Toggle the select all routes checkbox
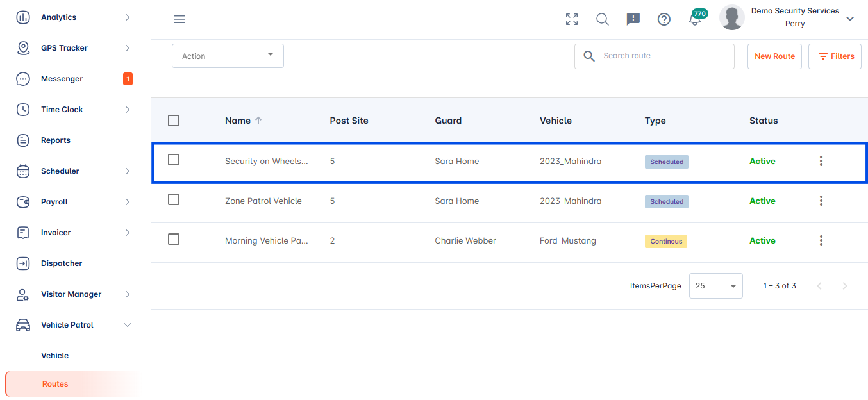This screenshot has height=400, width=868. pos(174,120)
